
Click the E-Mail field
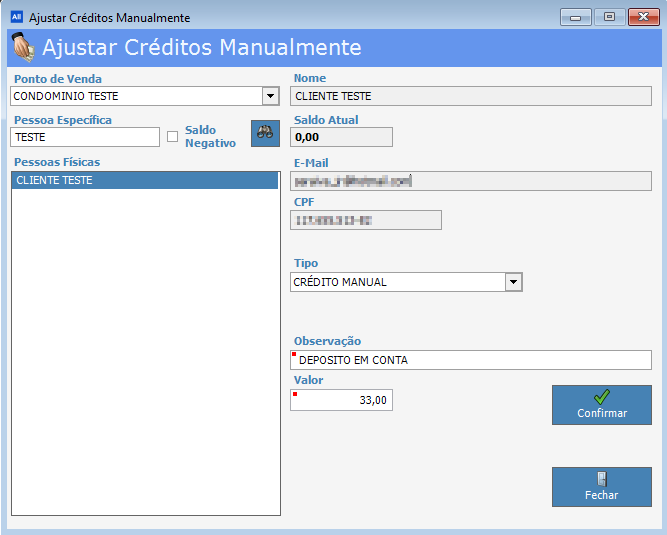(x=471, y=181)
